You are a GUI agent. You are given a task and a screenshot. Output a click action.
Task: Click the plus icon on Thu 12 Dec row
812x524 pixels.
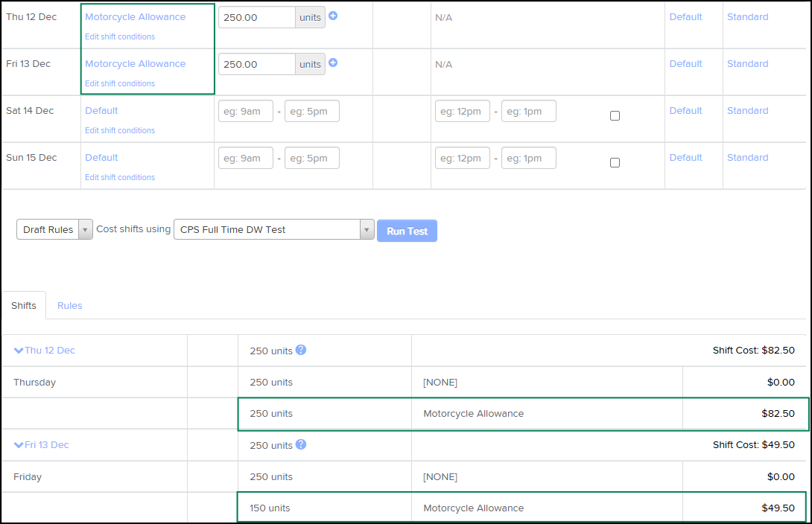click(333, 16)
